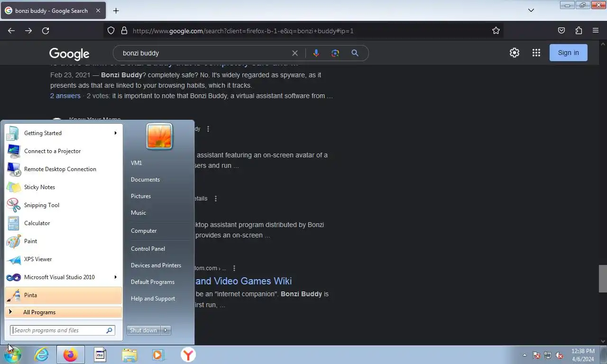The width and height of the screenshot is (607, 364).
Task: Open Google quick settings gear
Action: (515, 53)
